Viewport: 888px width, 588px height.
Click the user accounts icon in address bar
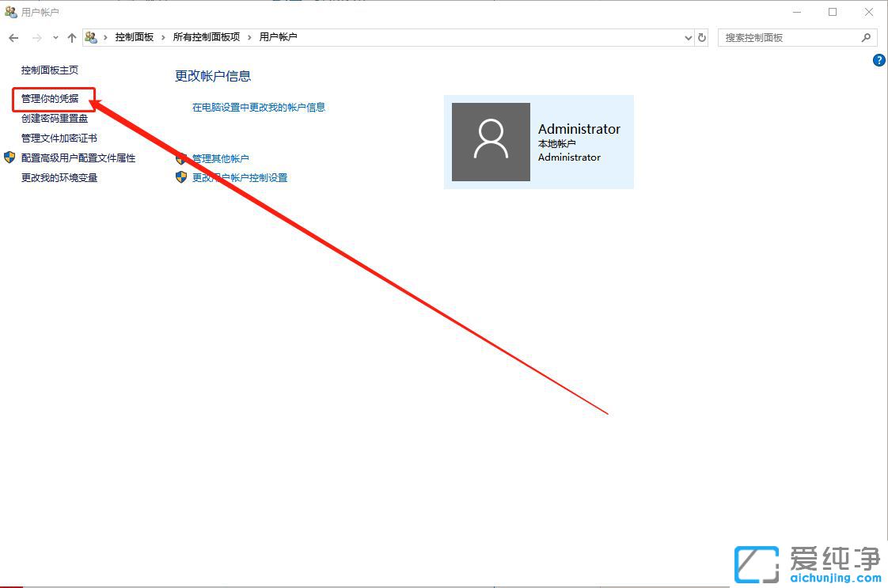tap(92, 37)
